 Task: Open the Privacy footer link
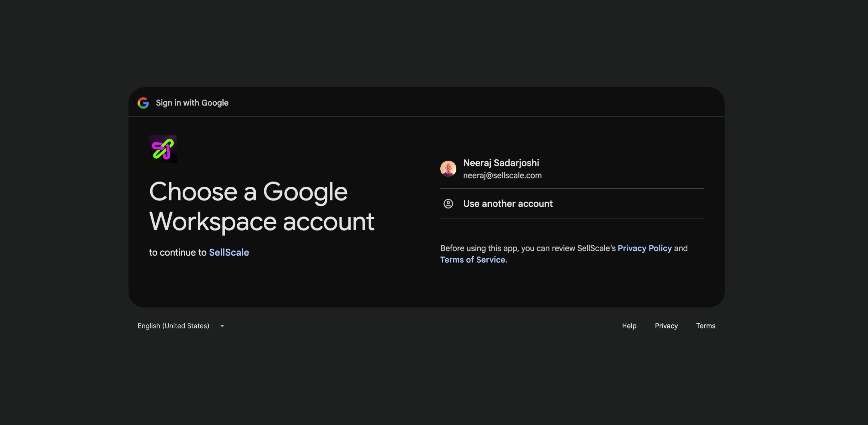[666, 326]
